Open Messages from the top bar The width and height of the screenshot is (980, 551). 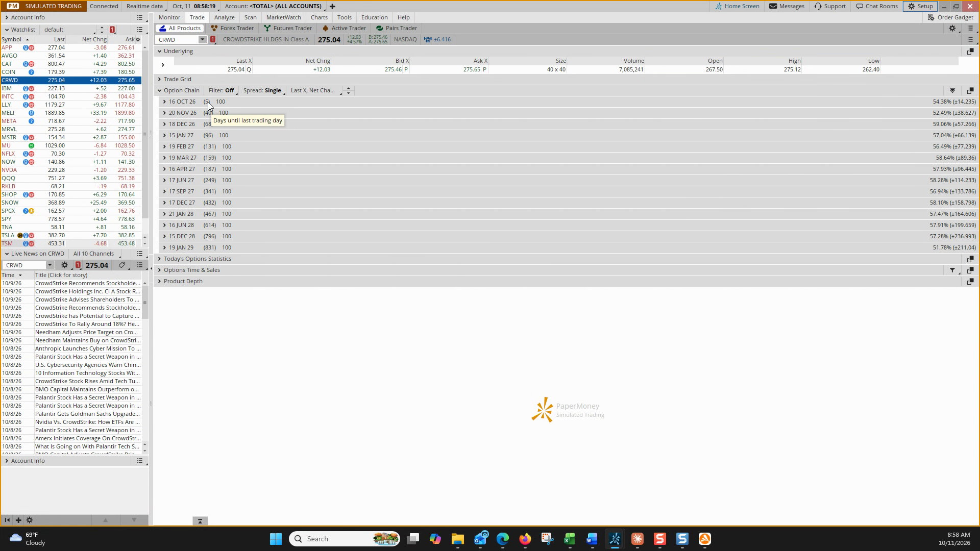787,7
